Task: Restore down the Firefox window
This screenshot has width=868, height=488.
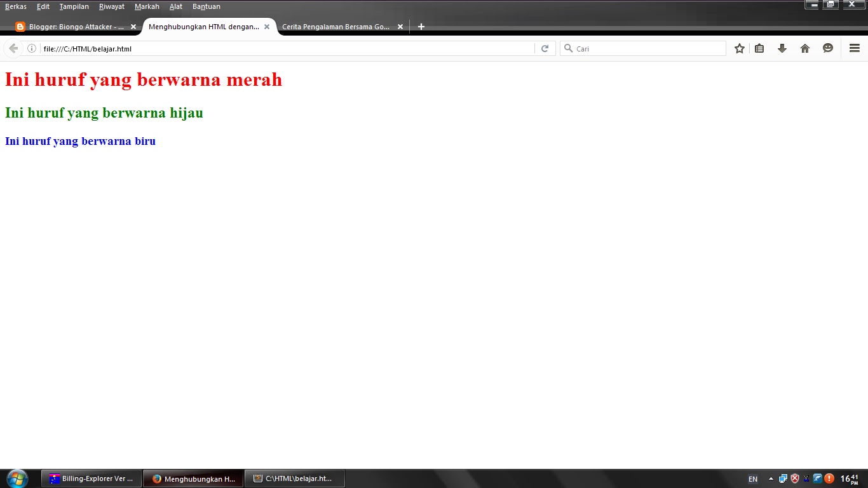Action: coord(831,4)
